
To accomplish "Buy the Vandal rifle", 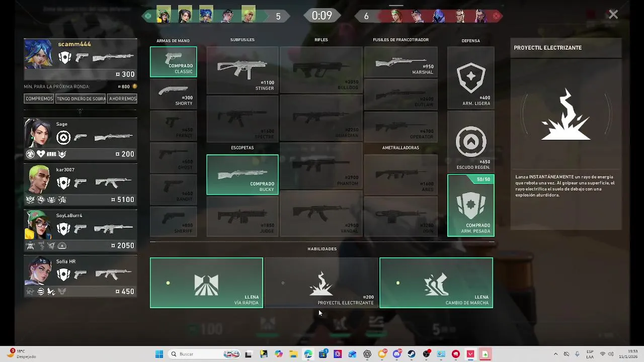I will pyautogui.click(x=321, y=214).
